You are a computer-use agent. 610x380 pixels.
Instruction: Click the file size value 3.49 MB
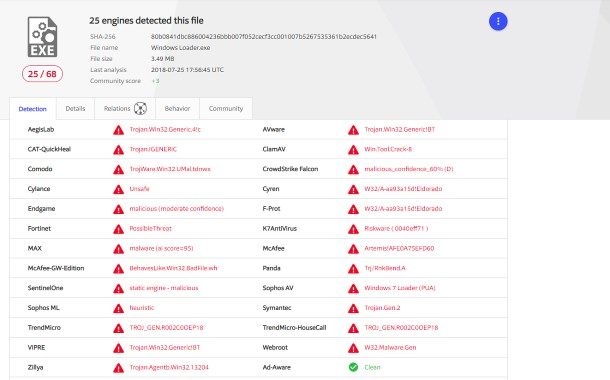point(163,59)
